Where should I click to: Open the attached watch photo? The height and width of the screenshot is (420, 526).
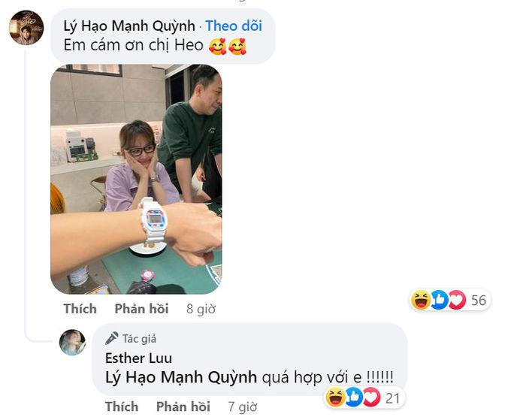pyautogui.click(x=136, y=179)
